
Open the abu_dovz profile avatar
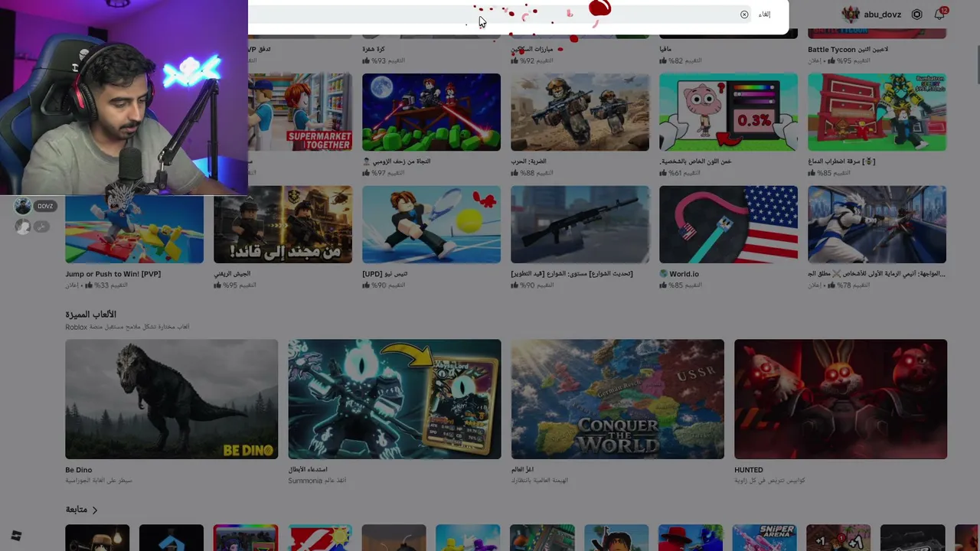pyautogui.click(x=851, y=15)
